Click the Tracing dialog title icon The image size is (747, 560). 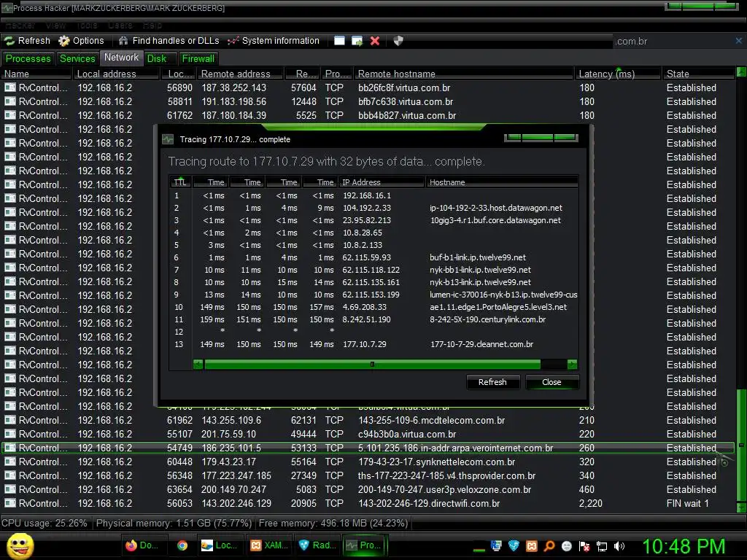[168, 139]
